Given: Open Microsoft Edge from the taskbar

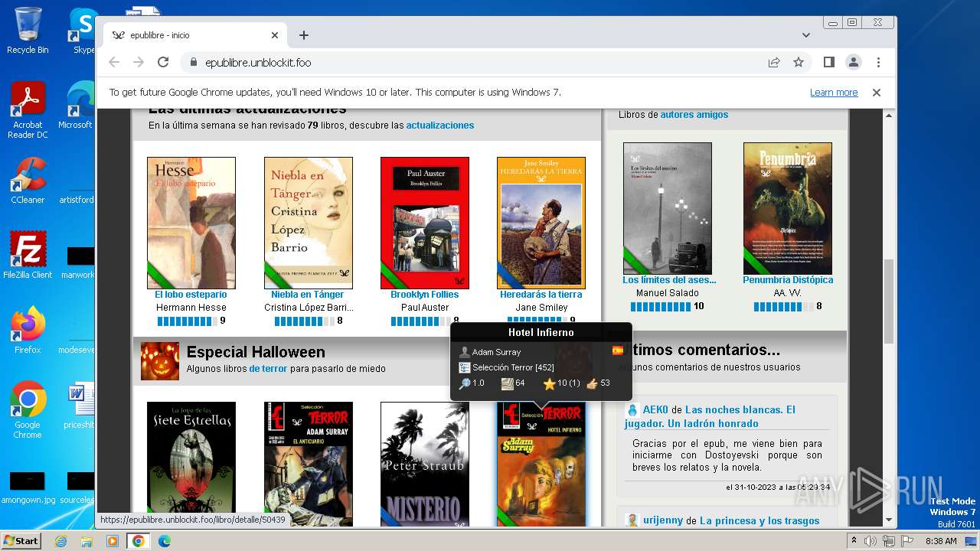Looking at the screenshot, I should (165, 541).
